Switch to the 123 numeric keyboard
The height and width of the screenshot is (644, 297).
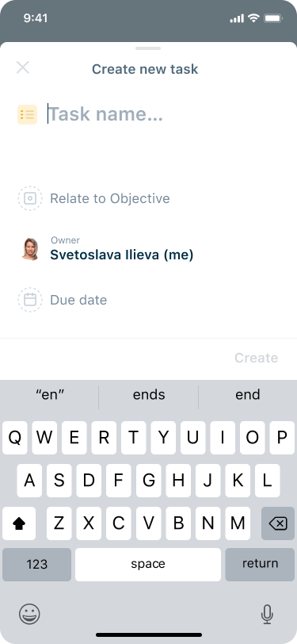pyautogui.click(x=37, y=565)
